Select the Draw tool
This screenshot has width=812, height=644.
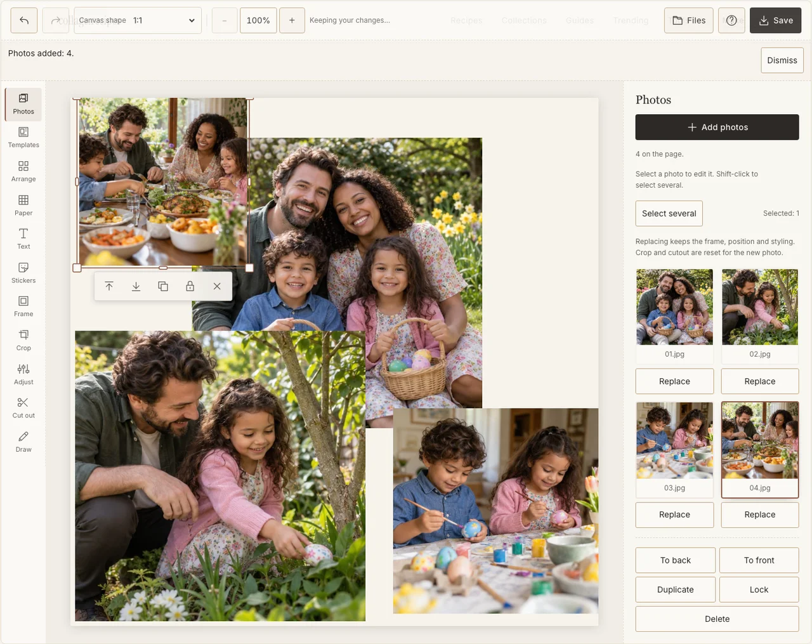pos(23,442)
